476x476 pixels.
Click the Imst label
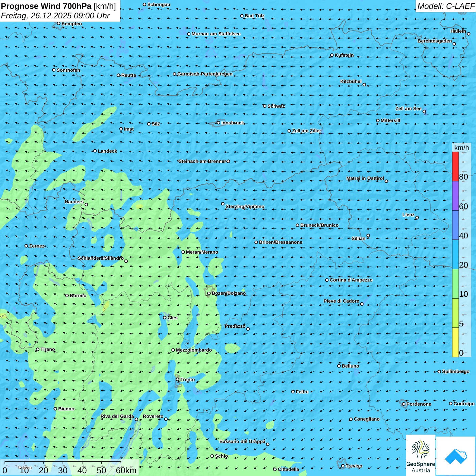tap(129, 129)
